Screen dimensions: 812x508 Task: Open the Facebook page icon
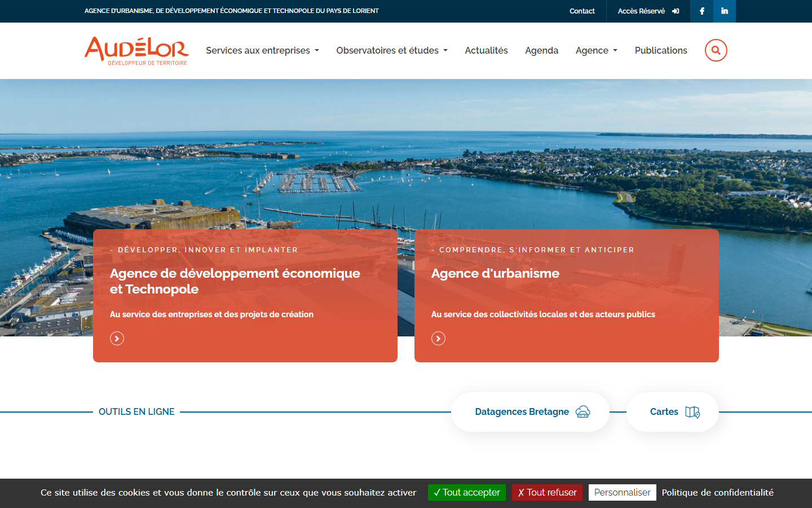pos(702,11)
